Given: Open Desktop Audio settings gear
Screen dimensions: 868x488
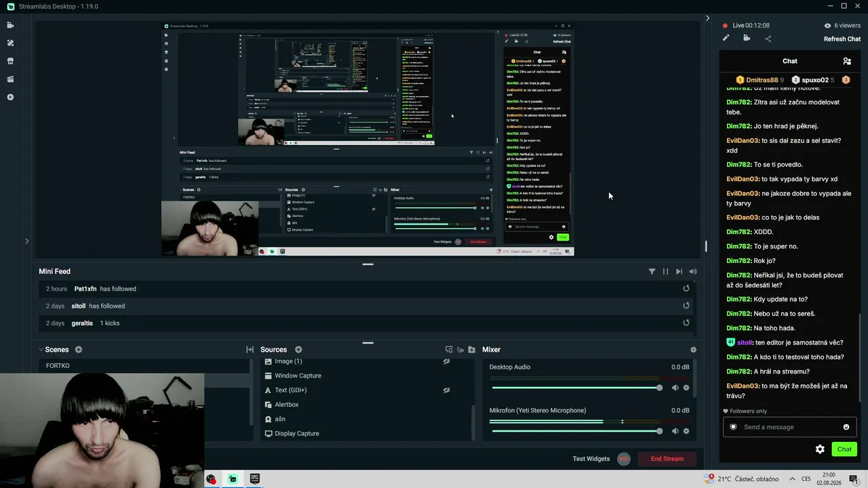Looking at the screenshot, I should (x=686, y=388).
